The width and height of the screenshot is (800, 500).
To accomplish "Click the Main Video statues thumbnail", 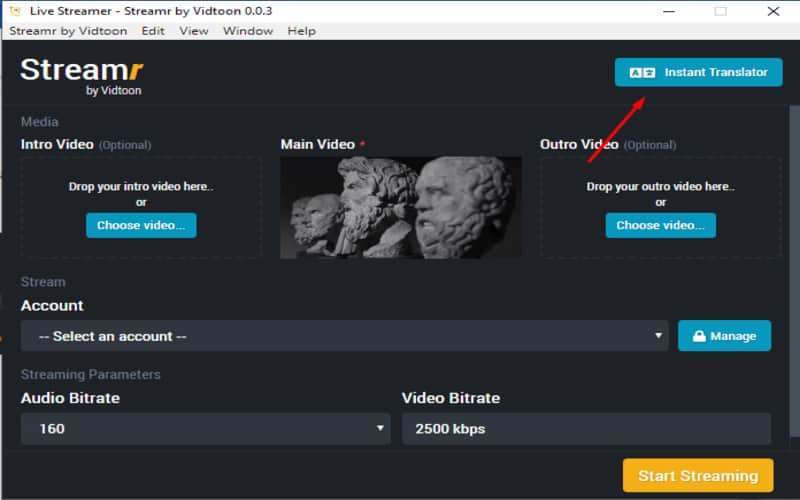I will click(401, 207).
